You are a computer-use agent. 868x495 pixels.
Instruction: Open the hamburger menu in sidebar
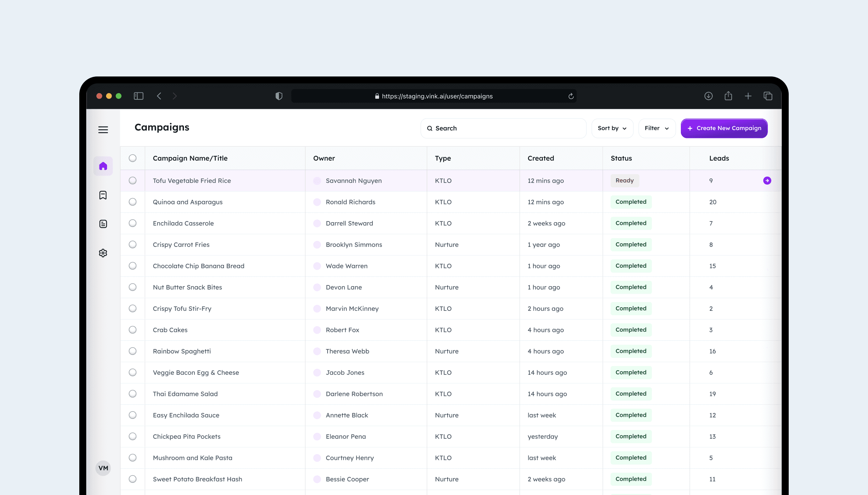pos(103,130)
